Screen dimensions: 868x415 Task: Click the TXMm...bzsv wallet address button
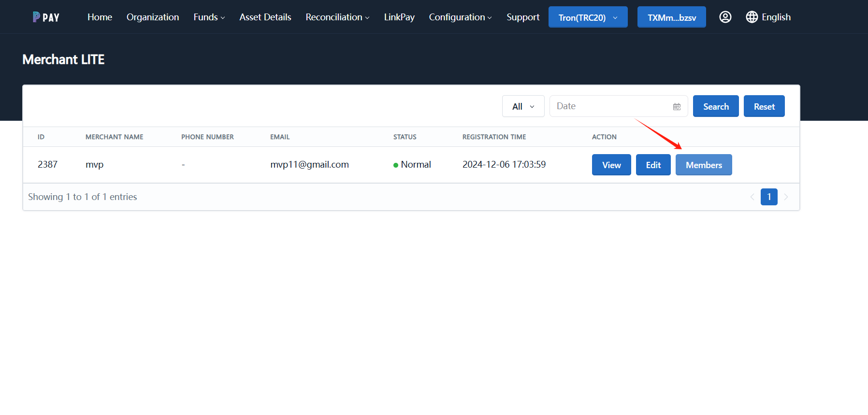tap(671, 17)
